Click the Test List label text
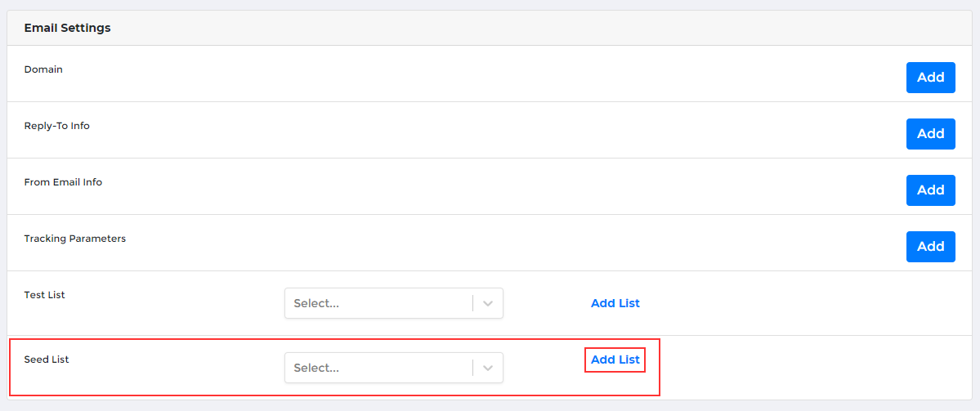Image resolution: width=980 pixels, height=411 pixels. coord(44,295)
